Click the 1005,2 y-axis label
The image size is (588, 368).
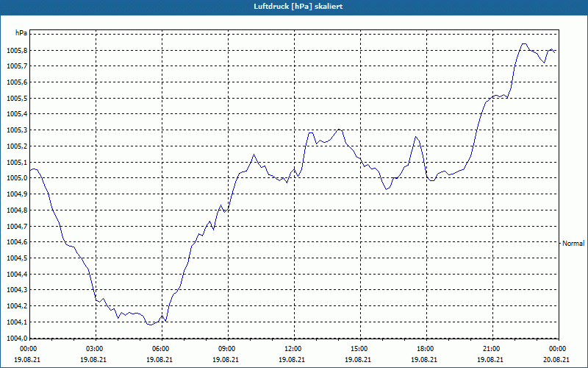point(17,146)
